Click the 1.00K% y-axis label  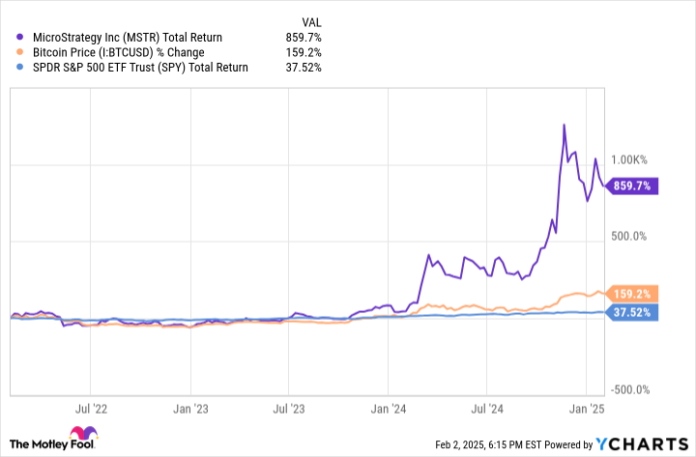[629, 160]
